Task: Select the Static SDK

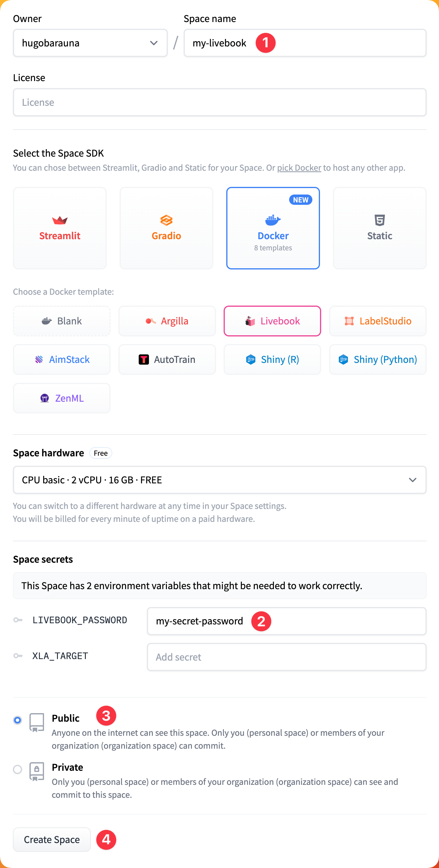Action: point(379,228)
